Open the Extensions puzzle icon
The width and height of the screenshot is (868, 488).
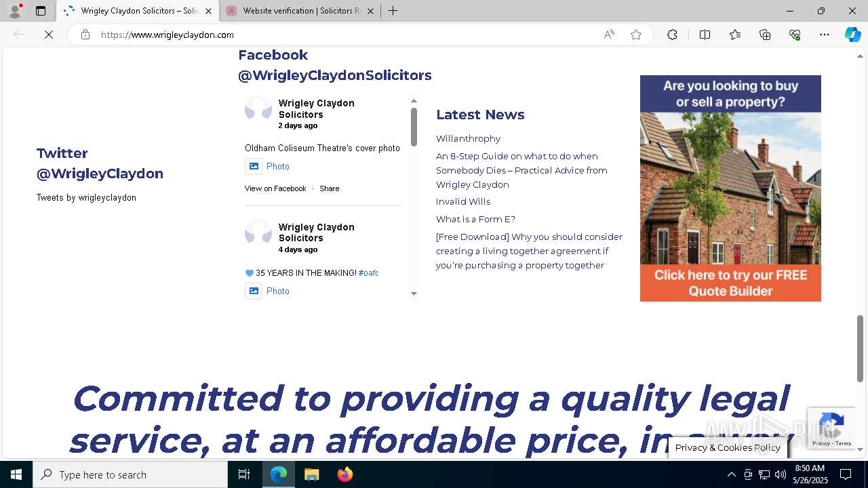point(672,35)
